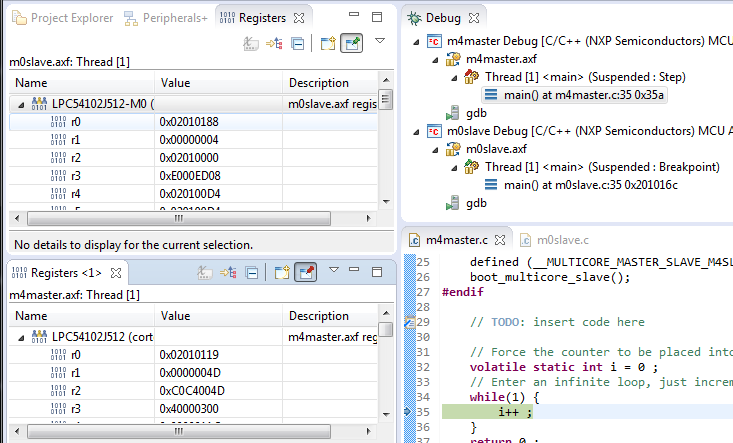733x443 pixels.
Task: Switch to the Peripherals+ tab
Action: 167,18
